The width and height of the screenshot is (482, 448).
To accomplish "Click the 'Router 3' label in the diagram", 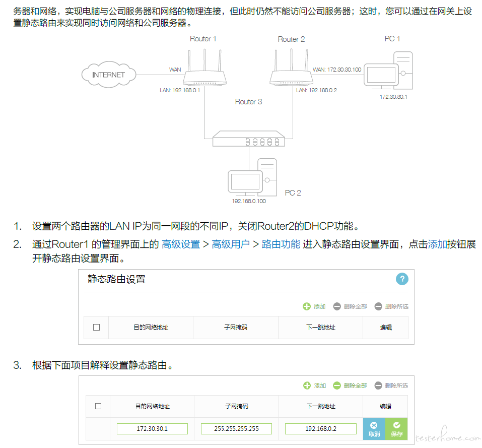I will pos(248,102).
